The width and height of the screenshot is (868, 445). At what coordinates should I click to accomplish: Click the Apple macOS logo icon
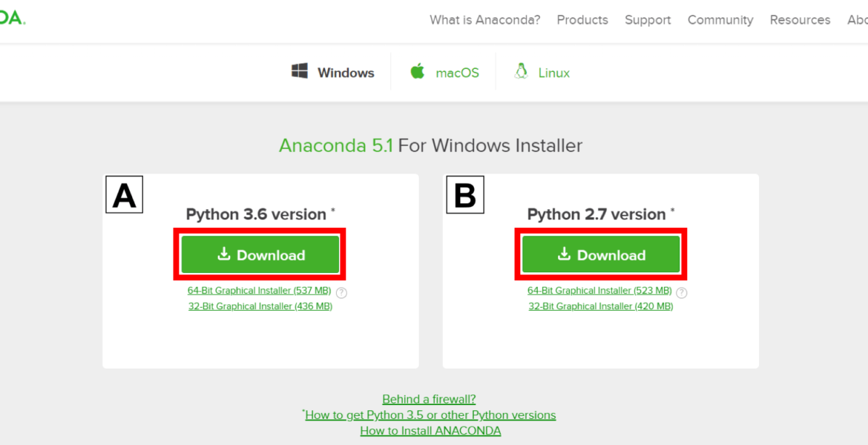coord(418,71)
